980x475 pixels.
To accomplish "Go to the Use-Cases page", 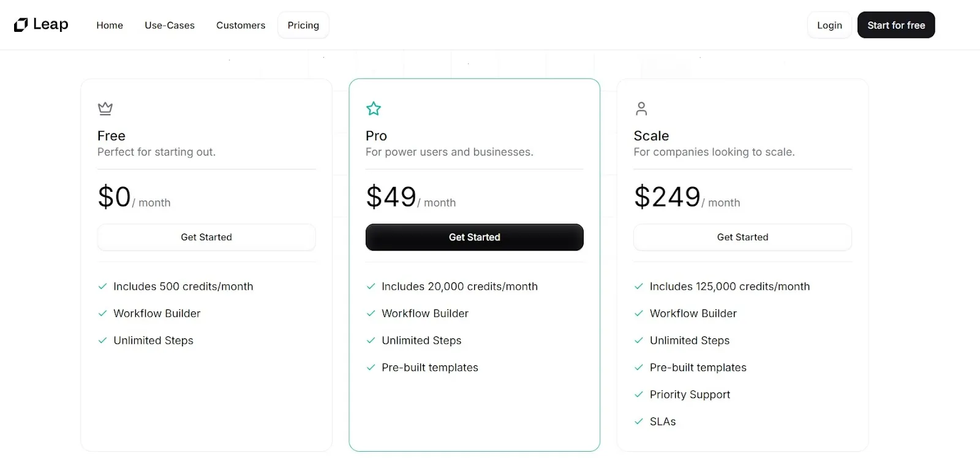I will click(x=170, y=25).
